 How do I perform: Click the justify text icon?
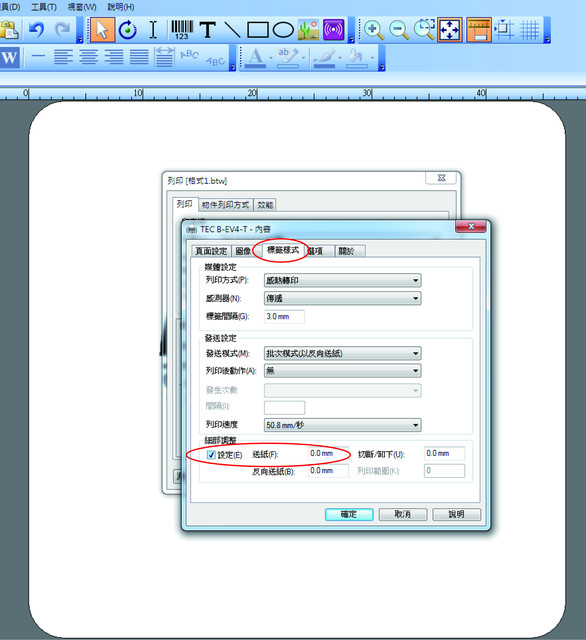[139, 57]
